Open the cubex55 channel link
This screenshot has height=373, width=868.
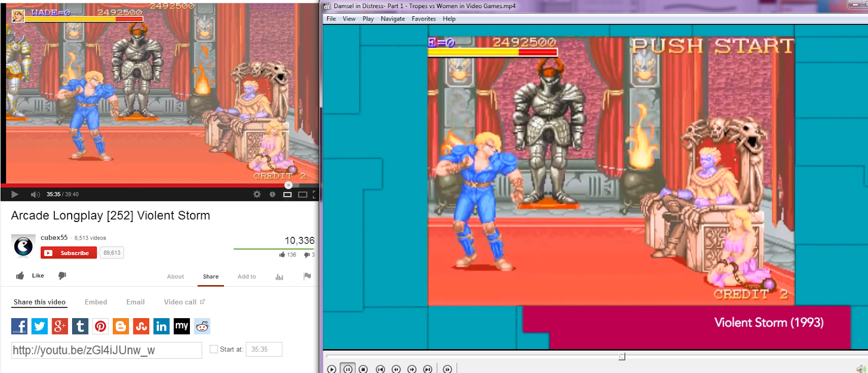pos(54,237)
